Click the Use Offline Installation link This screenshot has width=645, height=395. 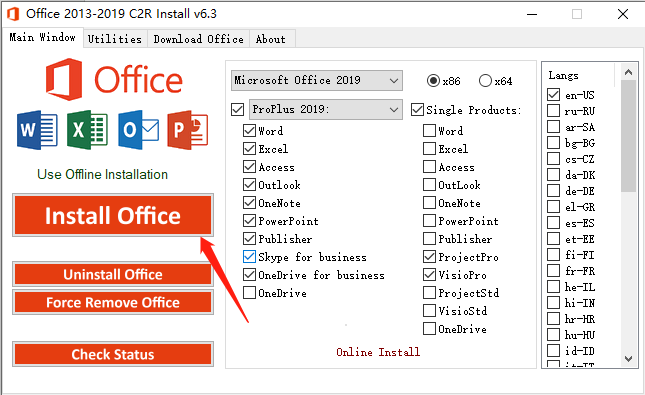click(x=102, y=174)
